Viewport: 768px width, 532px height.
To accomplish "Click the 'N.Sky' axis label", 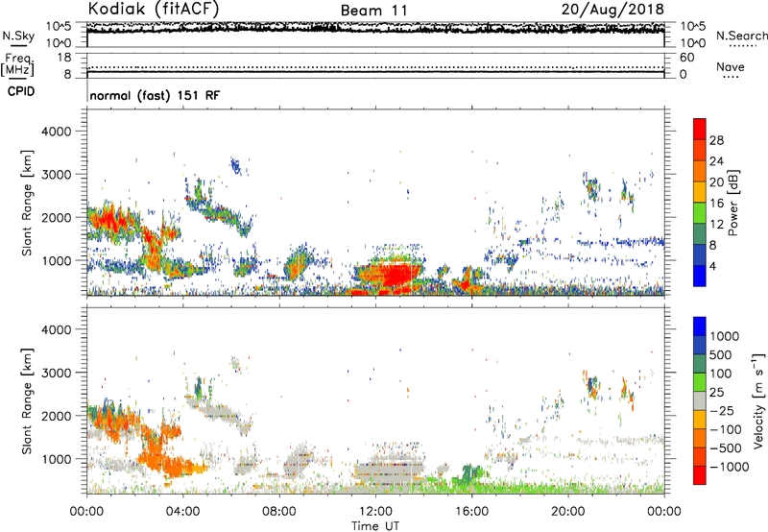I will pos(18,36).
